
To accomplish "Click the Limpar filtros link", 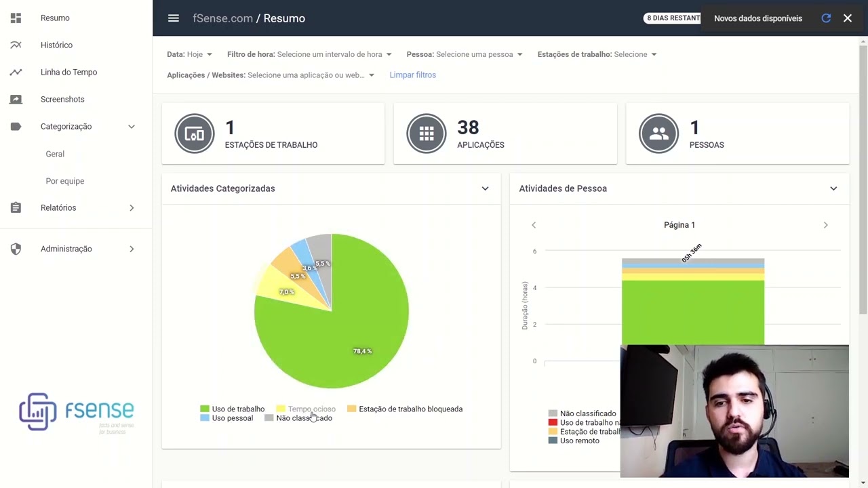I will (x=412, y=75).
